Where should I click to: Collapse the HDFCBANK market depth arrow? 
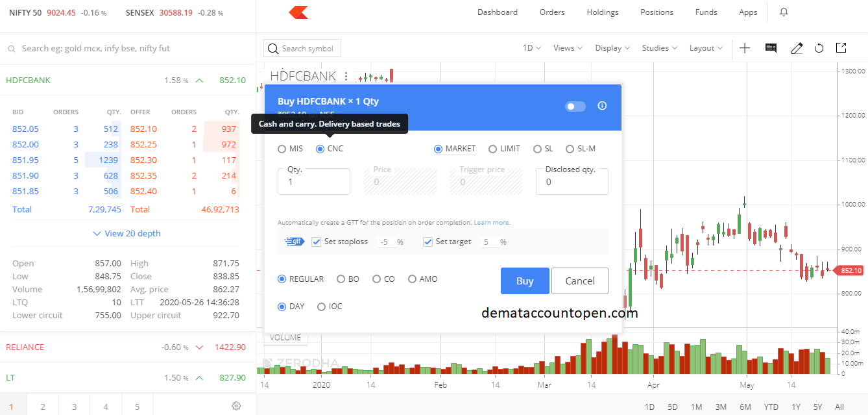[x=199, y=81]
